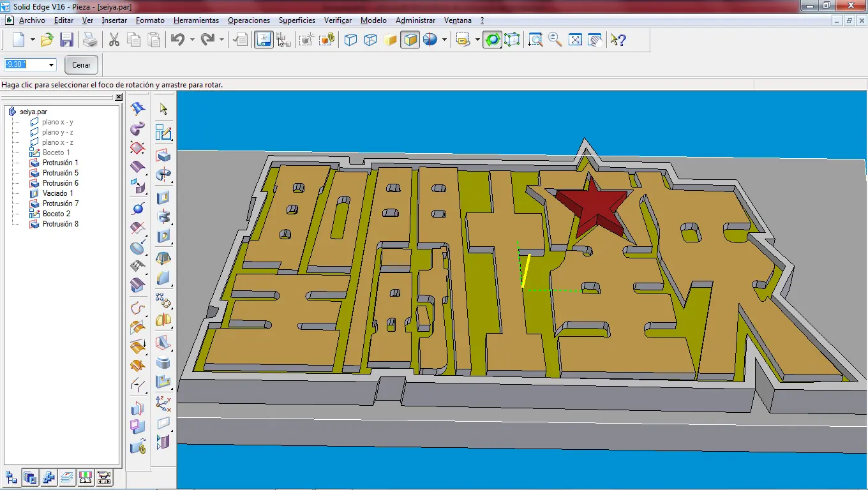Click the Save file icon
Screen dimensions: 868x490
coord(66,40)
